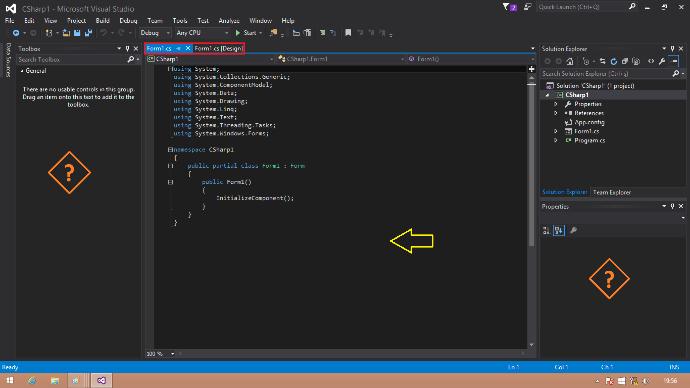Expand the Program.cs node in Solution Explorer
The image size is (690, 388).
coord(556,140)
